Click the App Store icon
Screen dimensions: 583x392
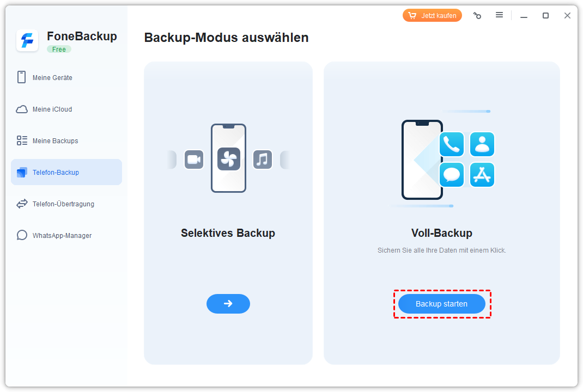[482, 175]
